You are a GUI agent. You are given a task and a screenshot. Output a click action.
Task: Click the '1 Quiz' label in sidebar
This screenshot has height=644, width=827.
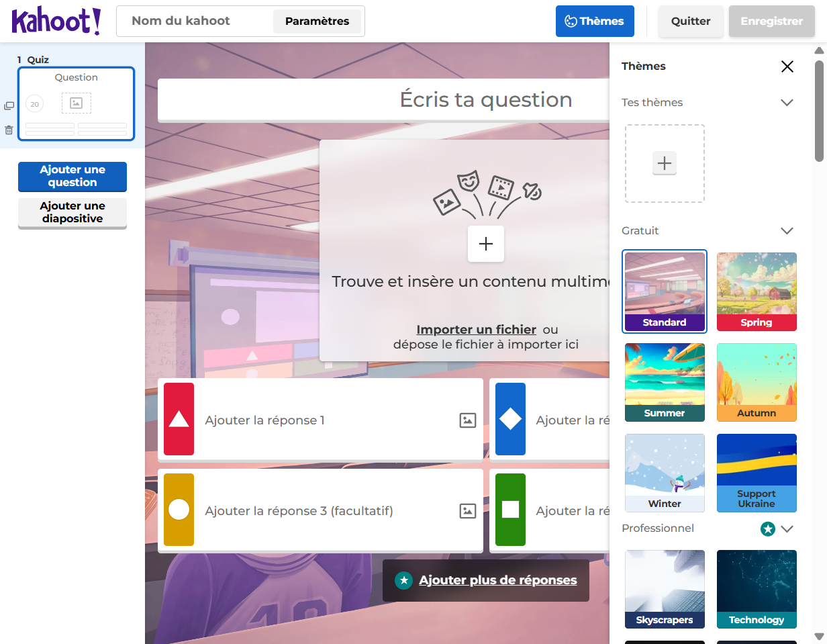pos(33,60)
